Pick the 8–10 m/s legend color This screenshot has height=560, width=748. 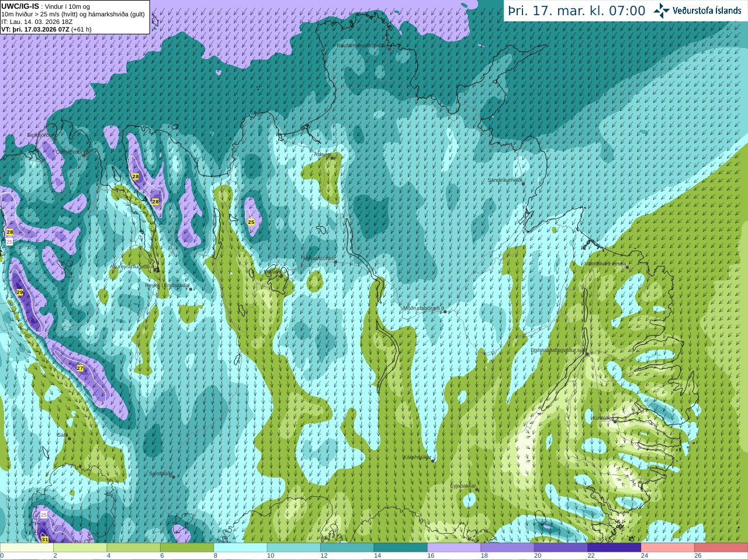click(240, 548)
